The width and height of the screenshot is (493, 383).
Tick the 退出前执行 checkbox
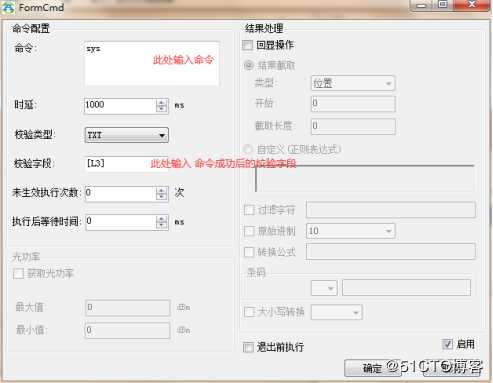[x=248, y=347]
